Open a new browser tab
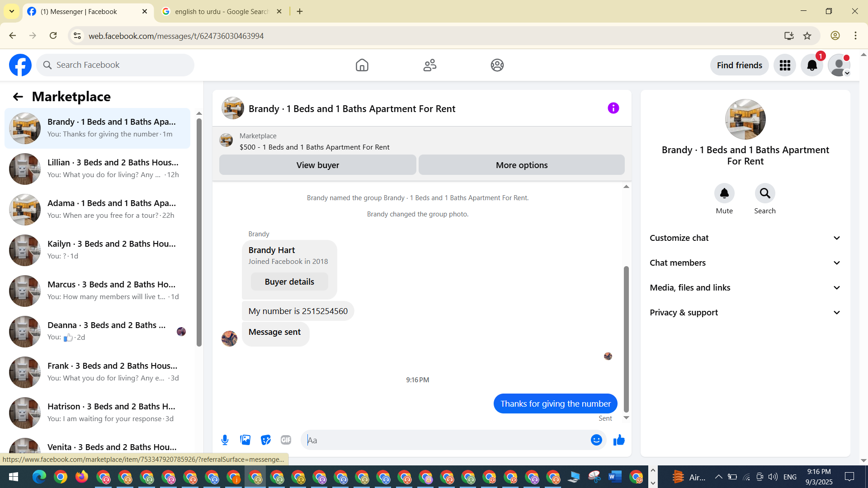The height and width of the screenshot is (488, 868). click(x=300, y=12)
